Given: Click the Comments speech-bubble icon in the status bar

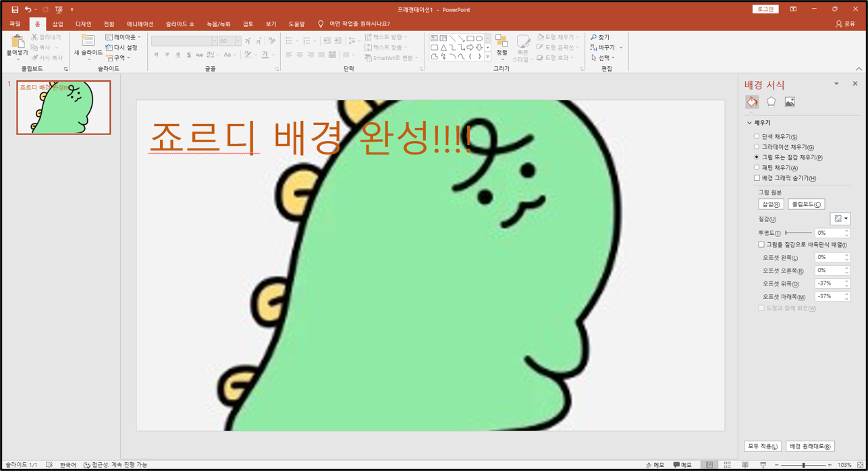Looking at the screenshot, I should [676, 465].
